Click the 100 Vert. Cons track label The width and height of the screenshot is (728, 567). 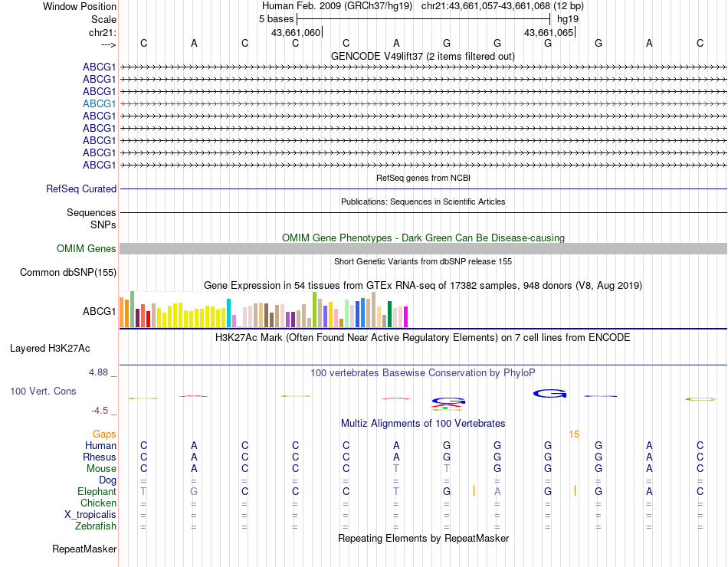point(43,391)
